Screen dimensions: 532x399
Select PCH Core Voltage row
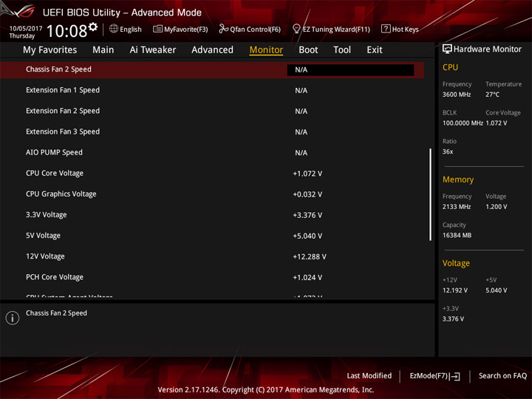(x=212, y=277)
